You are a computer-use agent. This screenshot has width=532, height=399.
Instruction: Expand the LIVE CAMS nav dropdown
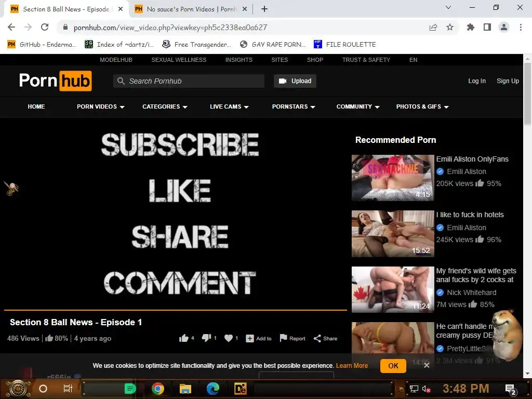229,107
